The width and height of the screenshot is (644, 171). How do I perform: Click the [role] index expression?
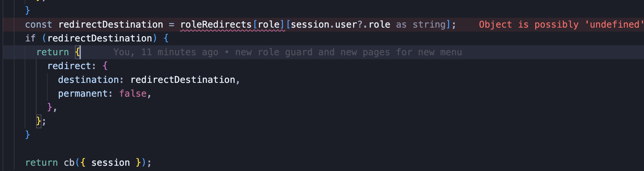[x=268, y=25]
